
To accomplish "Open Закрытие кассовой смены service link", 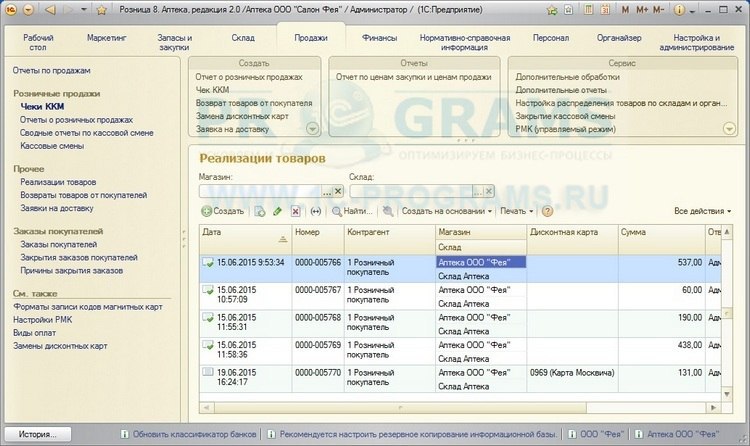I will click(x=565, y=116).
